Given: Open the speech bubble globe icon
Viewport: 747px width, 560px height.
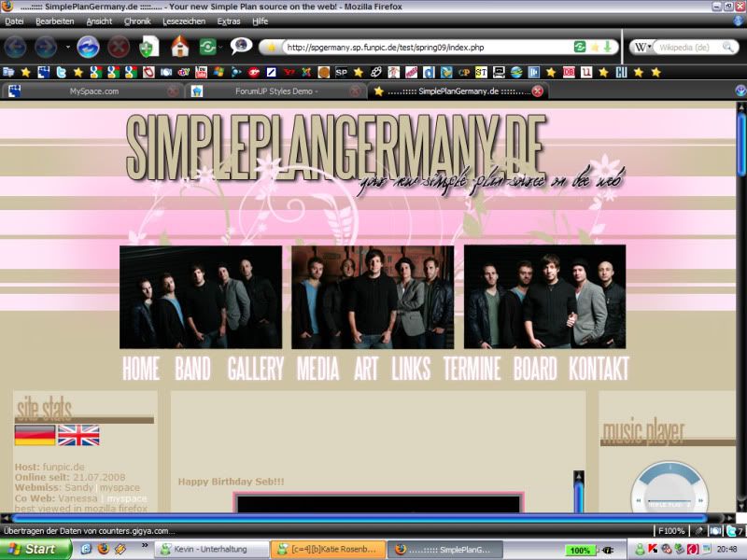Looking at the screenshot, I should [241, 46].
